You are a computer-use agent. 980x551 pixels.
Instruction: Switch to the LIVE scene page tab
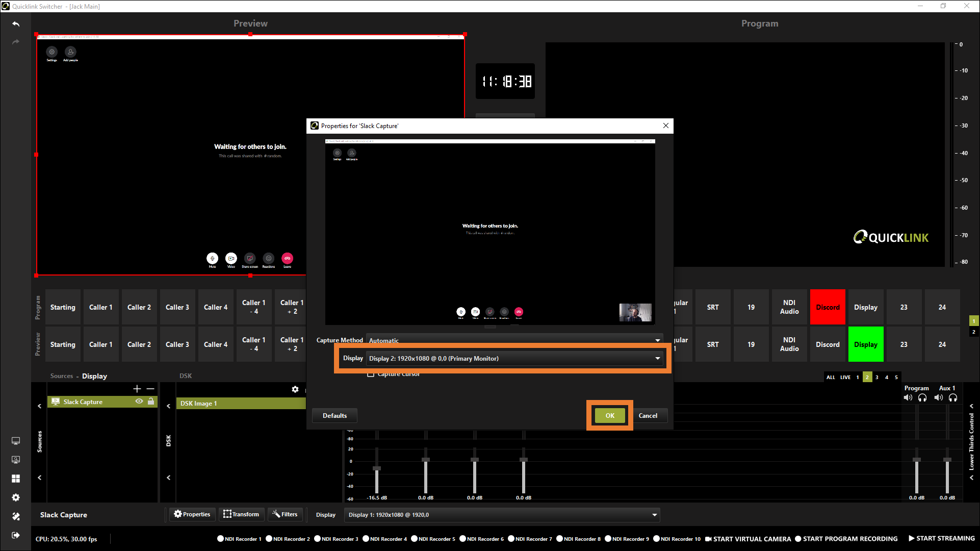click(x=845, y=377)
